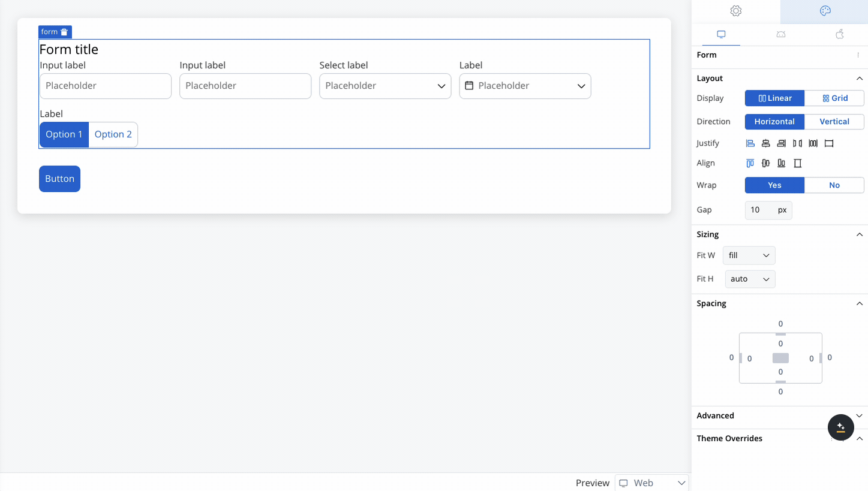Set Align to bottom
Viewport: 868px width, 491px height.
coord(781,163)
